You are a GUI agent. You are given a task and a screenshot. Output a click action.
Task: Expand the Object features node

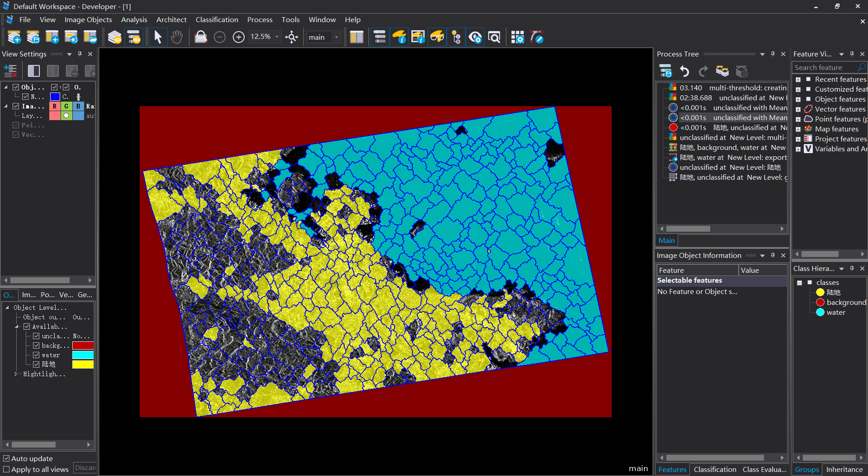point(798,99)
